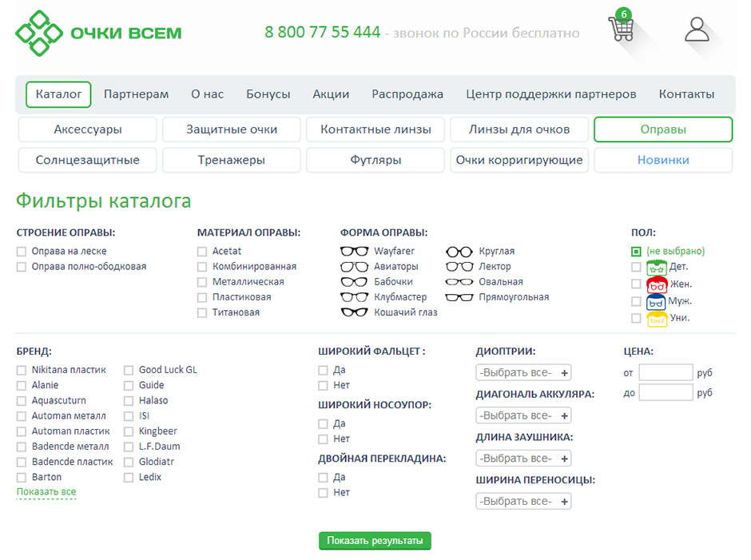Open the Распродажа menu item
The width and height of the screenshot is (751, 560).
coord(407,94)
